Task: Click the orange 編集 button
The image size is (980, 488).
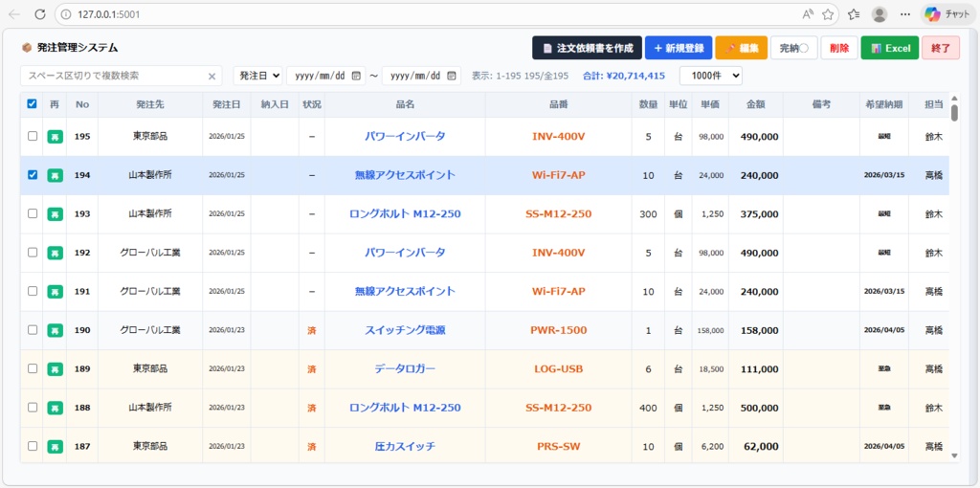Action: (742, 48)
